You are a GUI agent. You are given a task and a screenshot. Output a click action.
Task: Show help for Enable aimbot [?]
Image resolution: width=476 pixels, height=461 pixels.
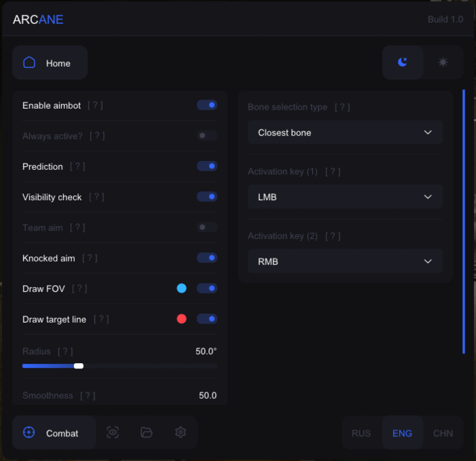pos(95,105)
